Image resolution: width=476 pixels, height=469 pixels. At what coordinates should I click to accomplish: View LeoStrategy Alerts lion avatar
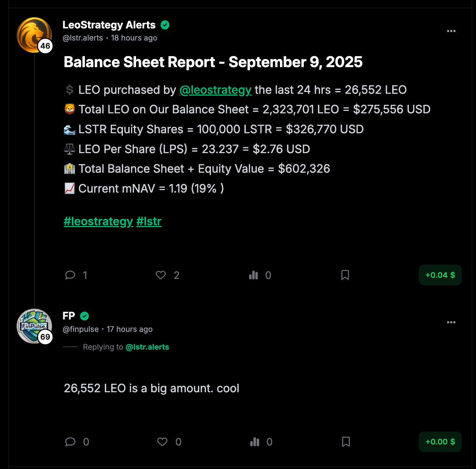coord(34,35)
